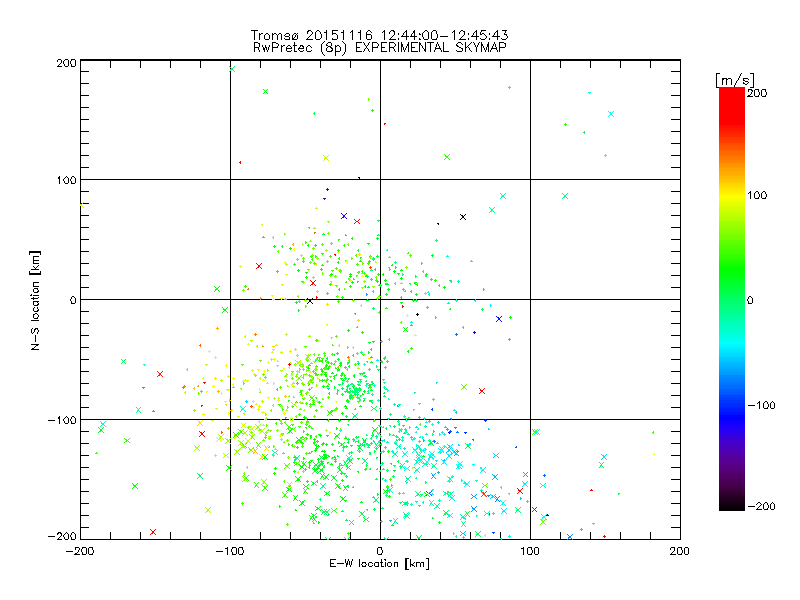
Task: Click the 'N-S location [km]' axis label
Action: tap(35, 300)
